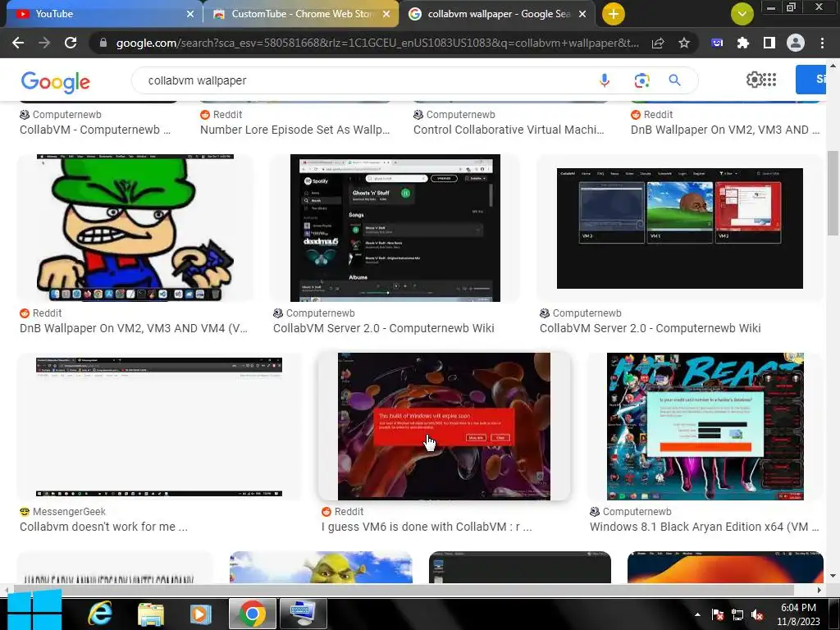
Task: Switch to the CustomTube Chrome Web Store tab
Action: tap(301, 14)
